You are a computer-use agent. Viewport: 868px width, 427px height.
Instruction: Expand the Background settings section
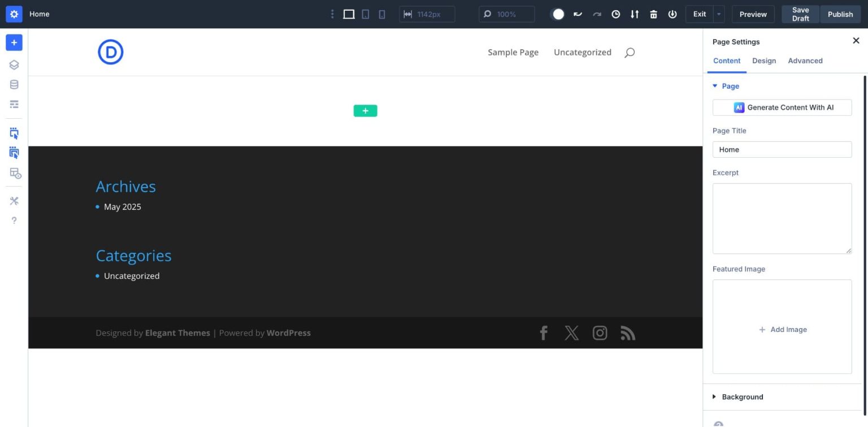742,396
